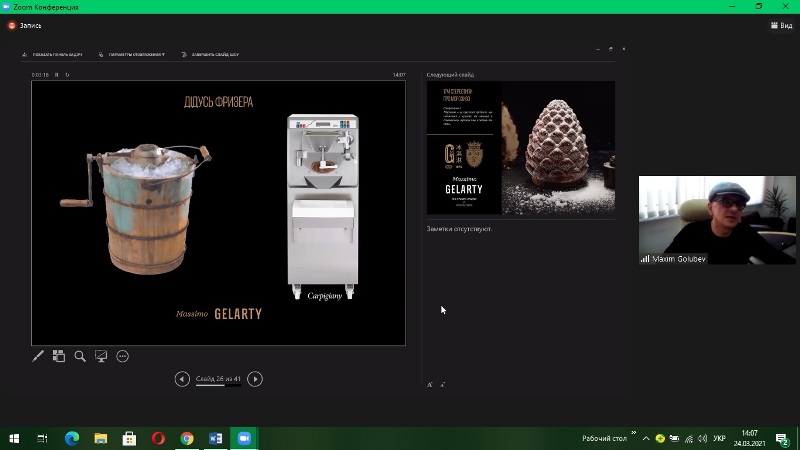Image resolution: width=800 pixels, height=450 pixels.
Task: Click the current slide preview area
Action: click(218, 213)
